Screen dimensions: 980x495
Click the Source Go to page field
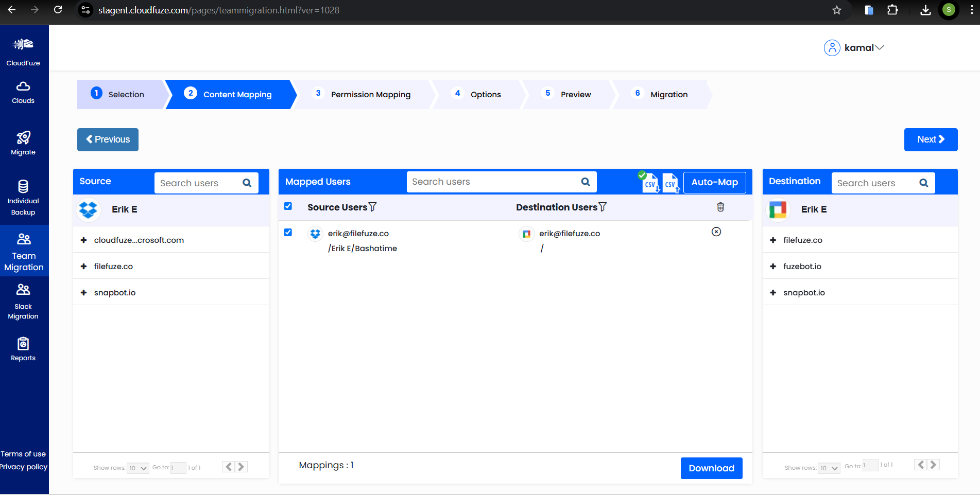(x=178, y=468)
